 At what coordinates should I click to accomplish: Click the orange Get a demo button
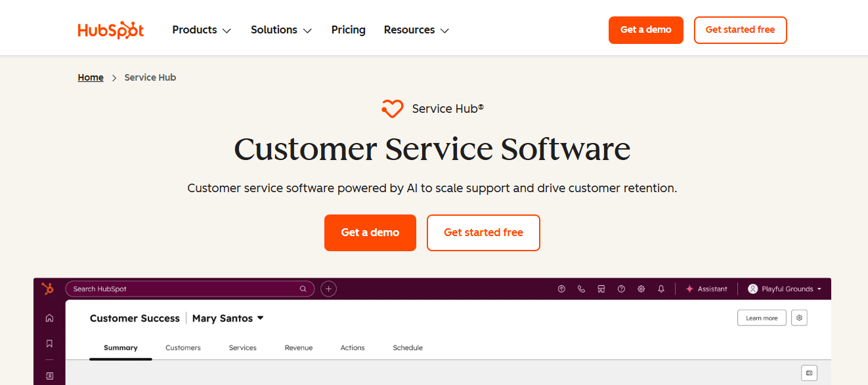pos(370,232)
